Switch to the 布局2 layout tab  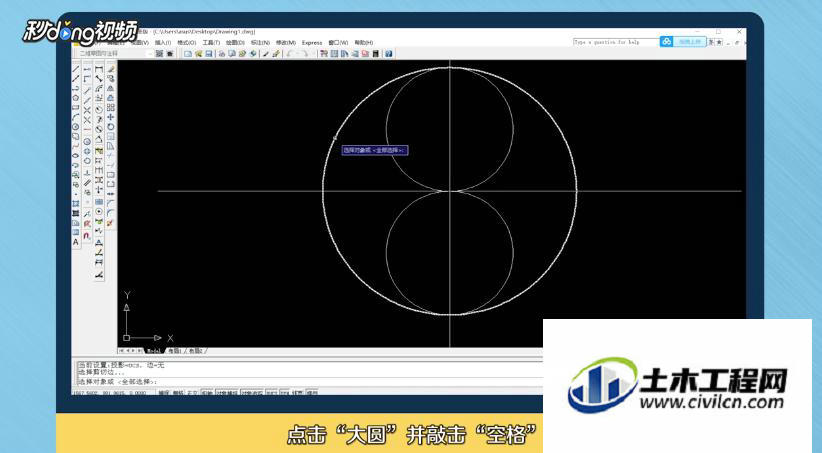pyautogui.click(x=196, y=351)
